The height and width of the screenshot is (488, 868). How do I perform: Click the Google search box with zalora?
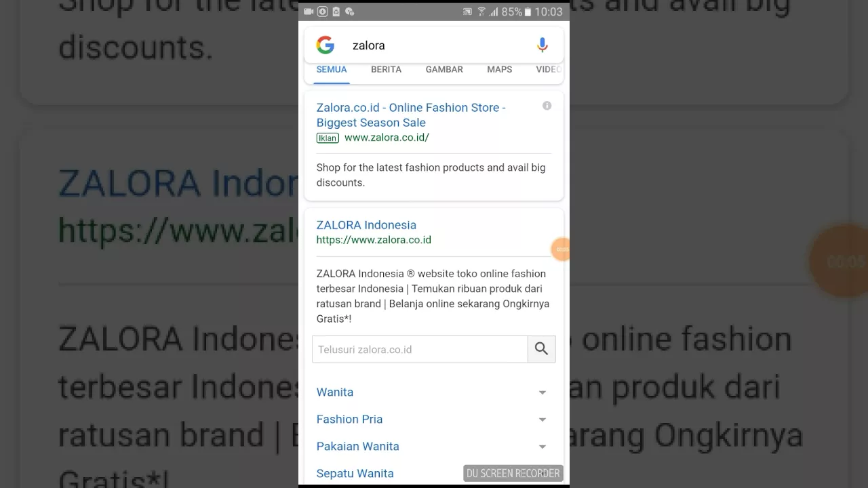click(434, 45)
